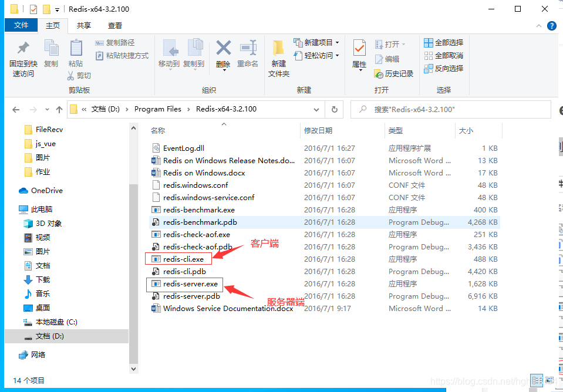Screen dimensions: 563x392
Task: Click Cut (剪切) scissors icon
Action: (70, 75)
